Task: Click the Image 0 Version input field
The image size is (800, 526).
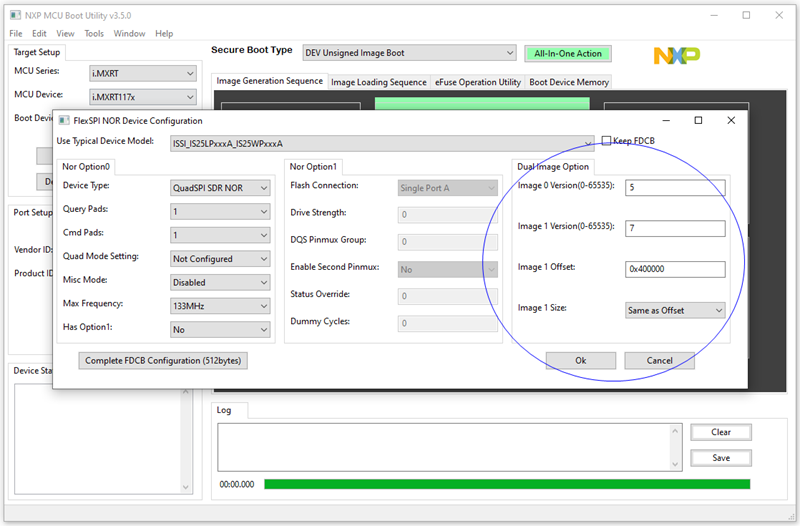Action: pyautogui.click(x=675, y=187)
